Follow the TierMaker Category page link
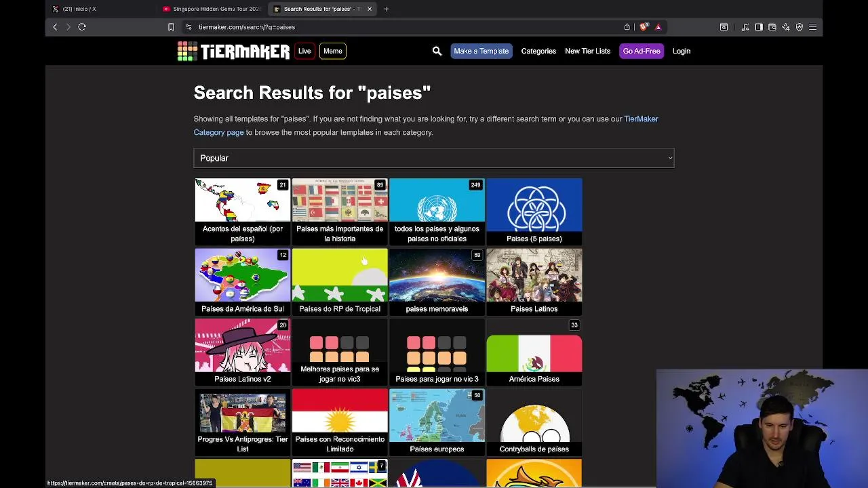The image size is (868, 488). (426, 125)
